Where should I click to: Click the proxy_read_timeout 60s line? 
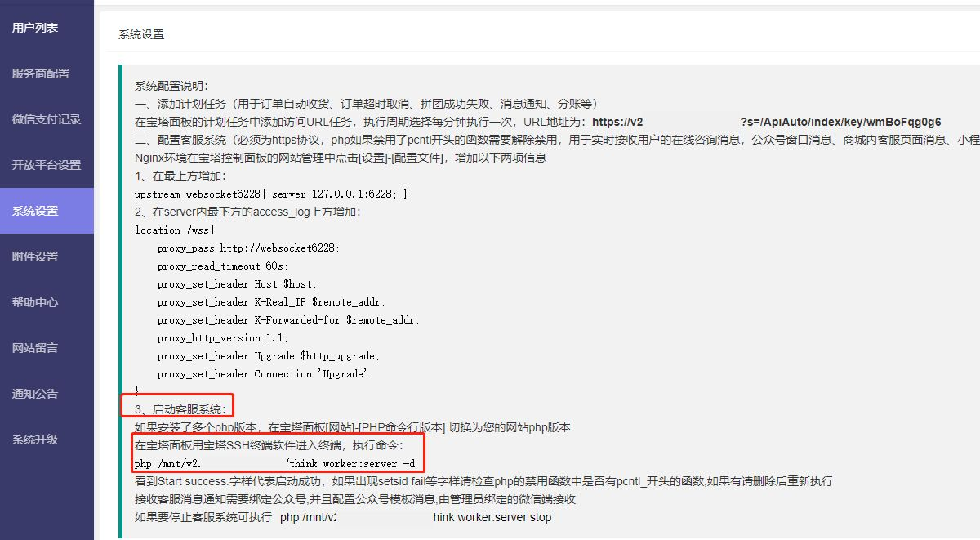click(x=222, y=266)
